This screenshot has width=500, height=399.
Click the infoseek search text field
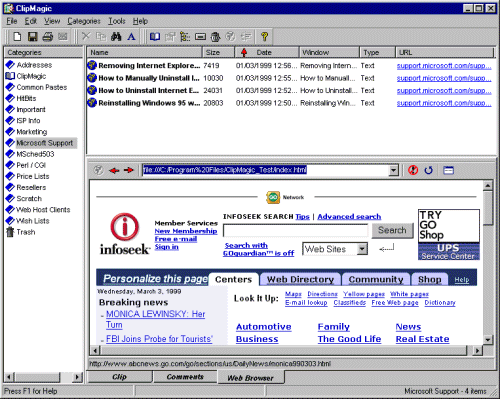click(295, 230)
